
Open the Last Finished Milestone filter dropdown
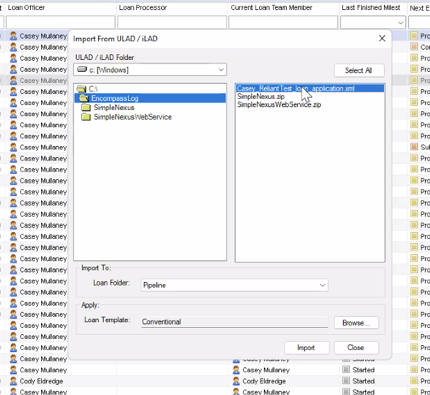point(400,23)
